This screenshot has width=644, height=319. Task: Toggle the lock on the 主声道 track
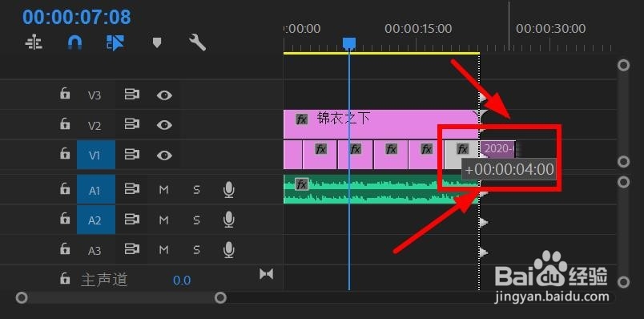(x=65, y=278)
